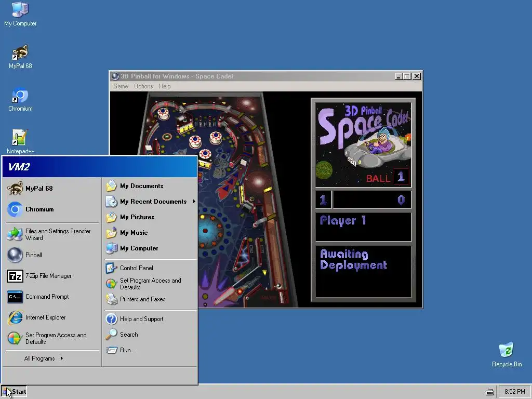Click the Pinball window title text
The image size is (532, 399).
(x=177, y=76)
